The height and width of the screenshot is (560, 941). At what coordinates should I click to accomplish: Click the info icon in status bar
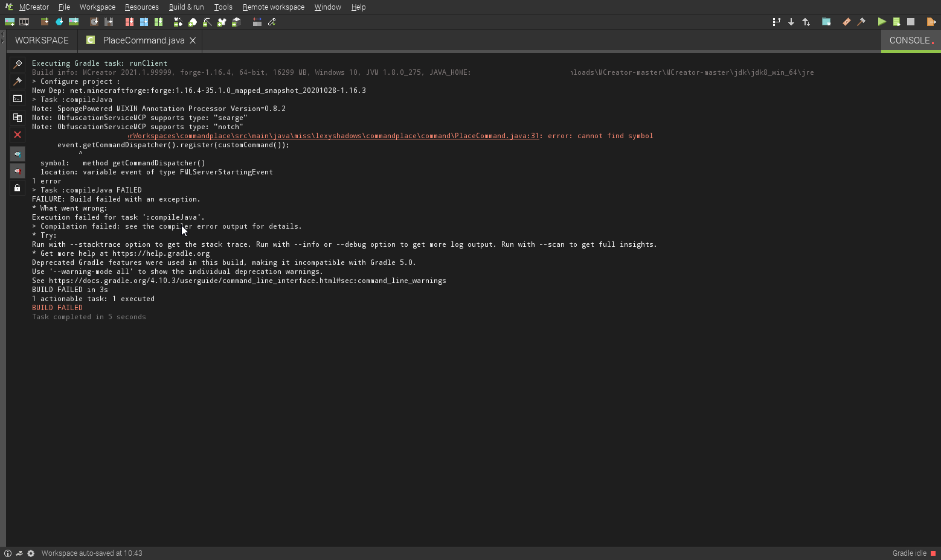coord(8,553)
